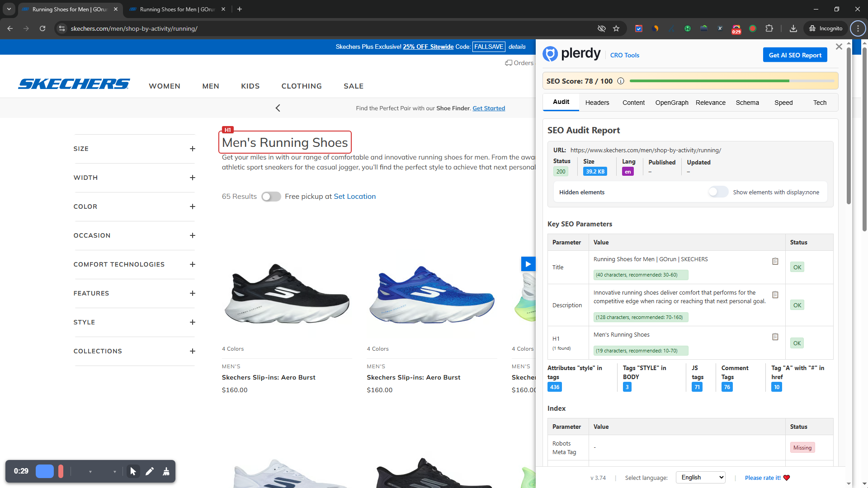Open the Select language dropdown

pyautogui.click(x=700, y=478)
